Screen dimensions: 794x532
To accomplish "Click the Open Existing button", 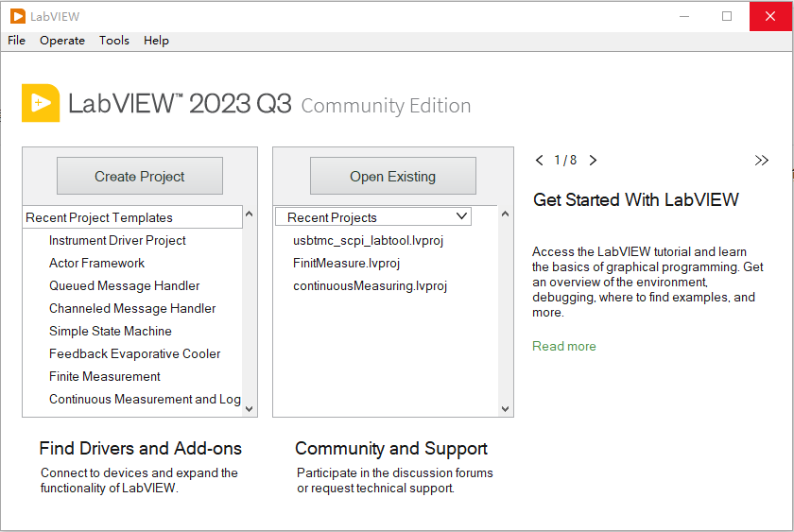I will click(x=393, y=176).
